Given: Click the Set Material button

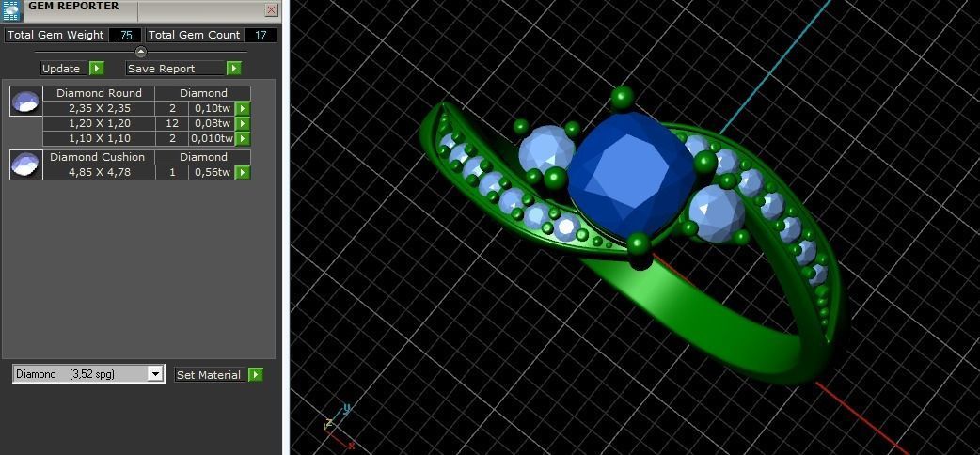Looking at the screenshot, I should [x=211, y=374].
